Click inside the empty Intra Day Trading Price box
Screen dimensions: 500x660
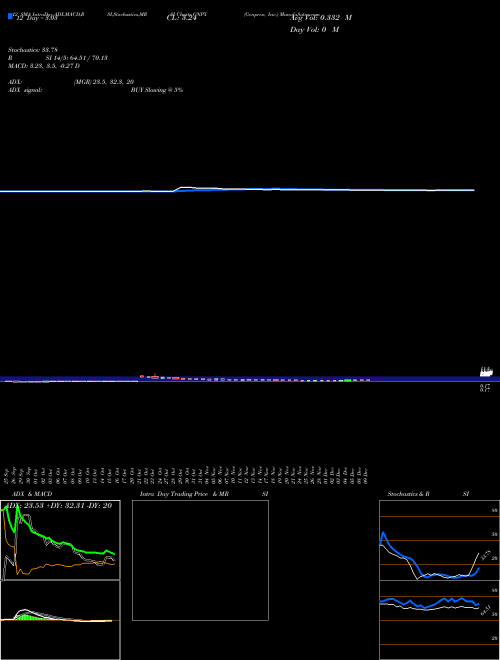(x=200, y=560)
